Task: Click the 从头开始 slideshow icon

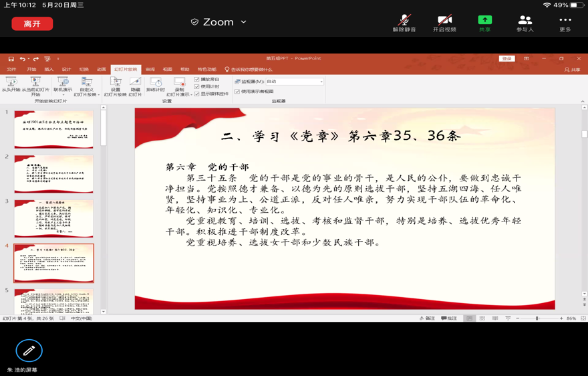Action: click(x=11, y=82)
